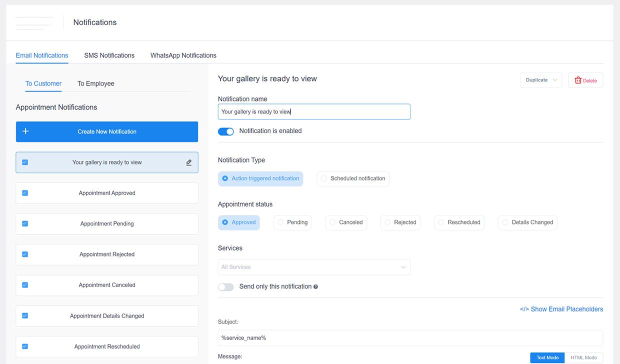This screenshot has width=620, height=364.
Task: Select Action triggered notification type
Action: click(x=260, y=178)
